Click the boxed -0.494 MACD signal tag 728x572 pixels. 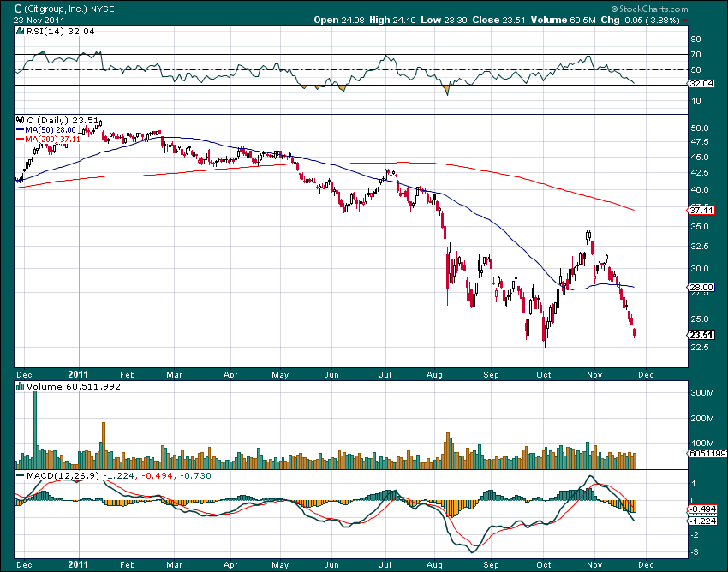click(x=702, y=509)
